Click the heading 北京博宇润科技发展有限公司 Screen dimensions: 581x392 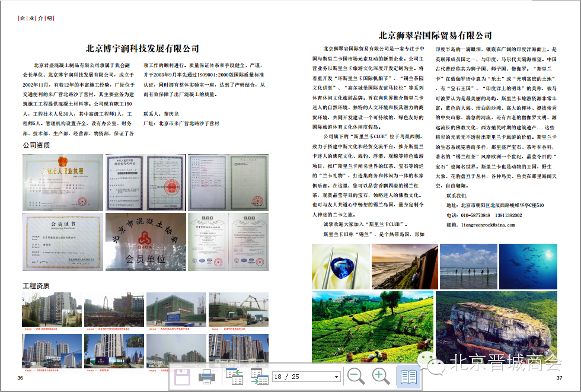point(142,49)
